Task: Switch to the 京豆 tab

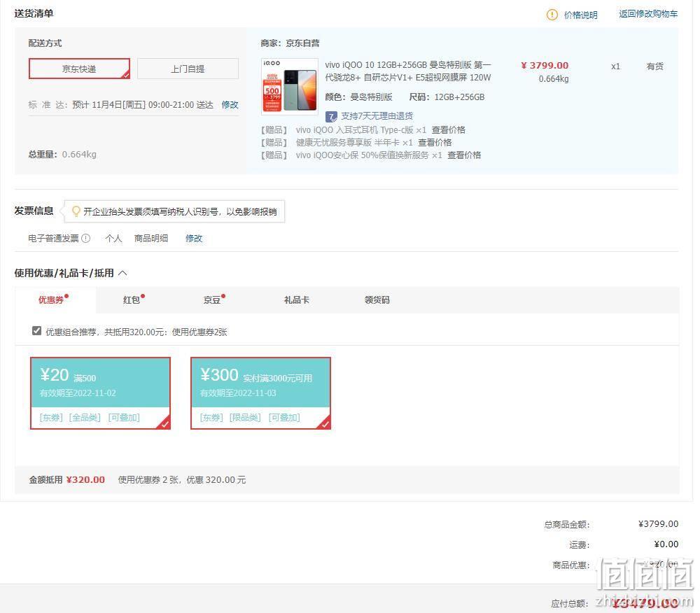Action: [212, 300]
